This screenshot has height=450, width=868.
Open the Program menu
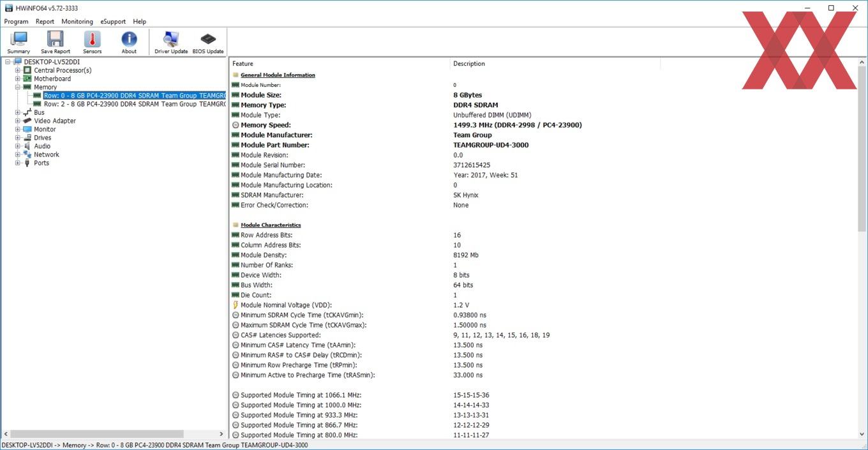tap(16, 22)
